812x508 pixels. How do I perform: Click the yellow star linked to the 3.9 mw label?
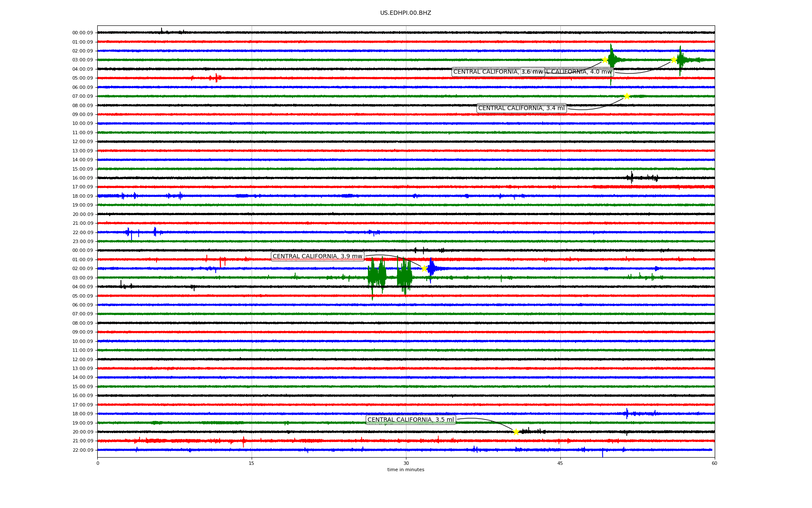click(x=424, y=268)
